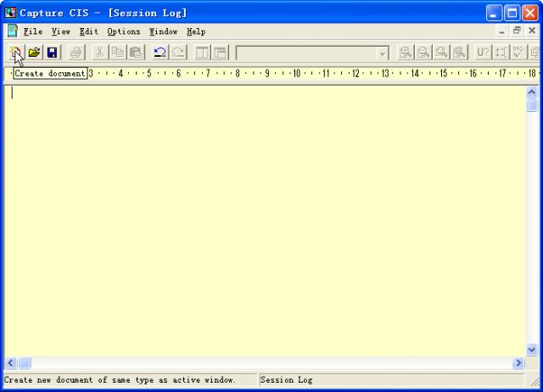Screen dimensions: 543x392
Task: Click the Print toolbar icon
Action: coord(76,53)
